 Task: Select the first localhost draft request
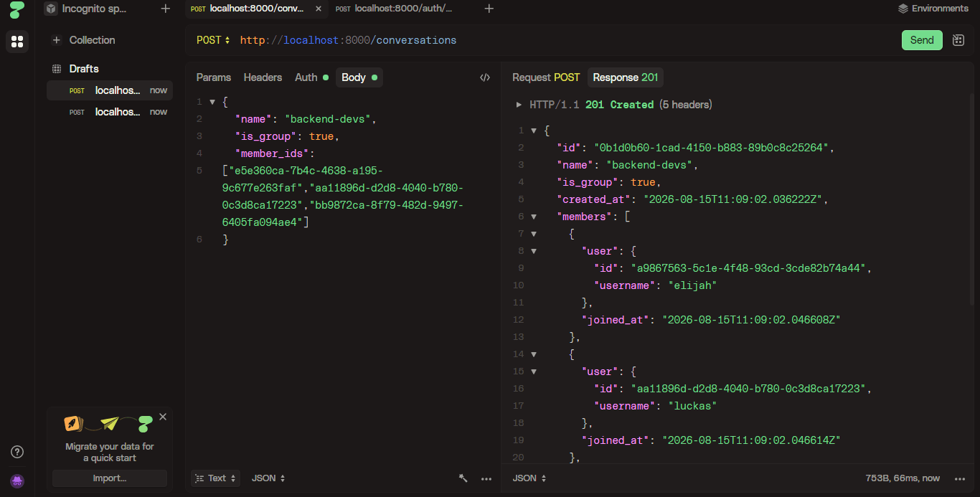(x=110, y=90)
